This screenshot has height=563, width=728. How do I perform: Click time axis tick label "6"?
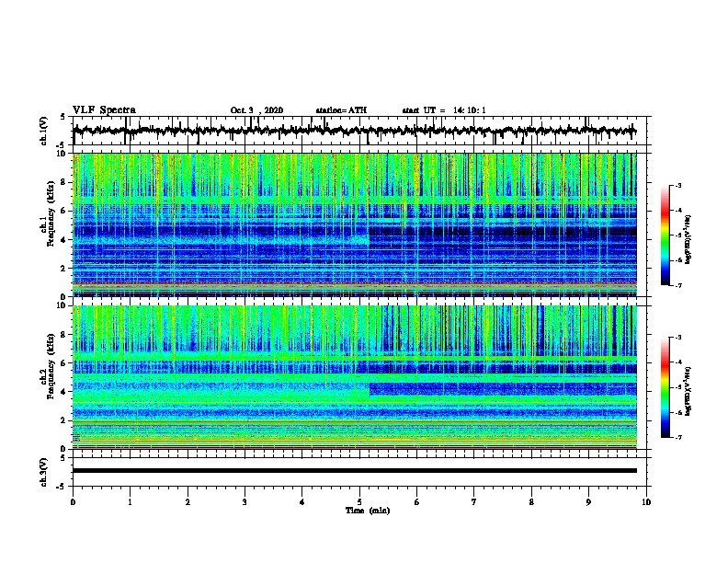tap(417, 501)
